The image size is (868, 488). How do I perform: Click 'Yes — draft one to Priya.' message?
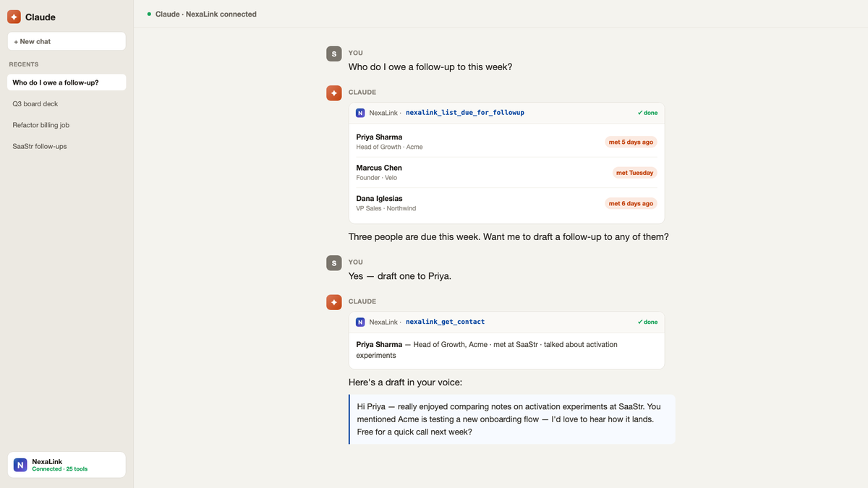[x=400, y=276]
